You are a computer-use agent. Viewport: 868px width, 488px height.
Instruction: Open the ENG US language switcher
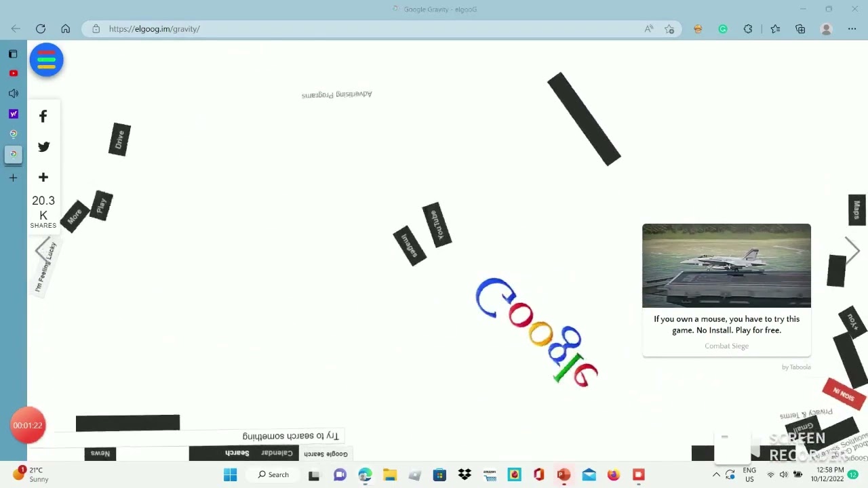(x=749, y=474)
